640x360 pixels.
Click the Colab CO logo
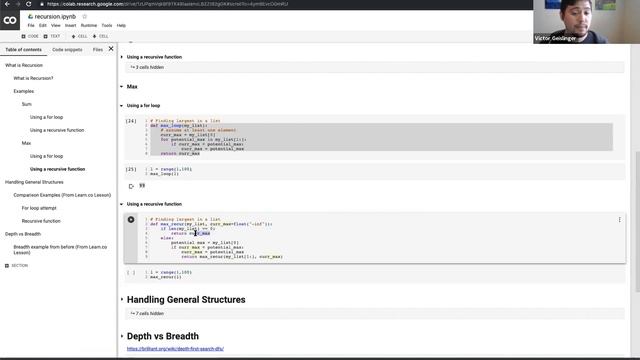pos(10,20)
